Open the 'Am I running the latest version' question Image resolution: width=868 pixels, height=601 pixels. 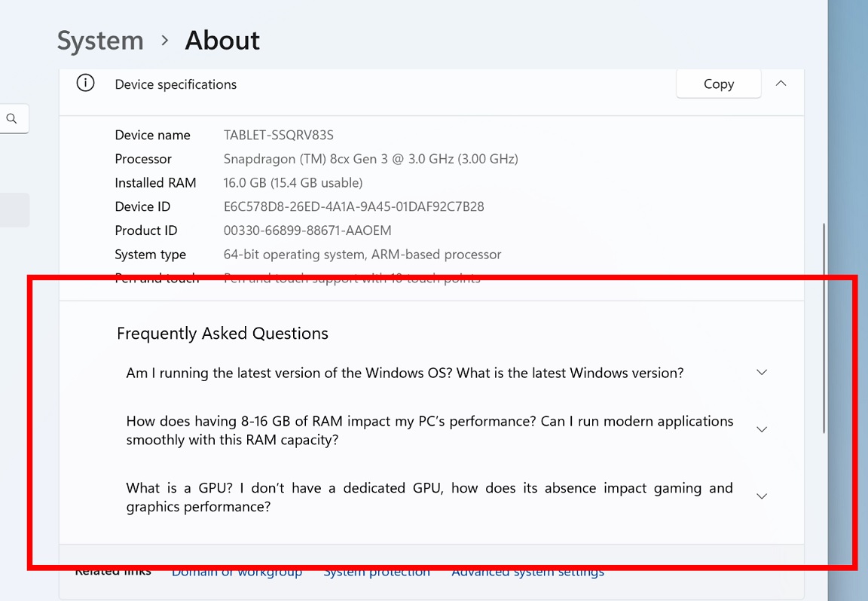405,373
